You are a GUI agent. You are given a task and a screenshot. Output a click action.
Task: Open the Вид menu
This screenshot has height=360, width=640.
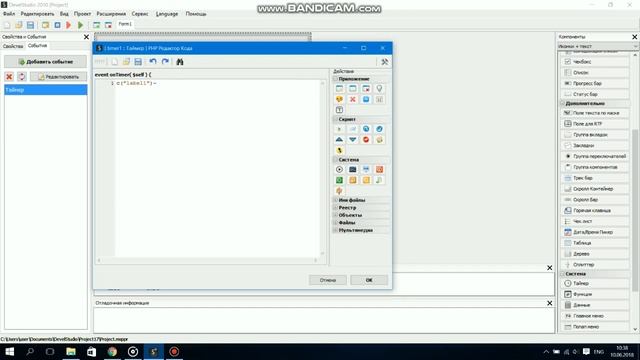(64, 14)
